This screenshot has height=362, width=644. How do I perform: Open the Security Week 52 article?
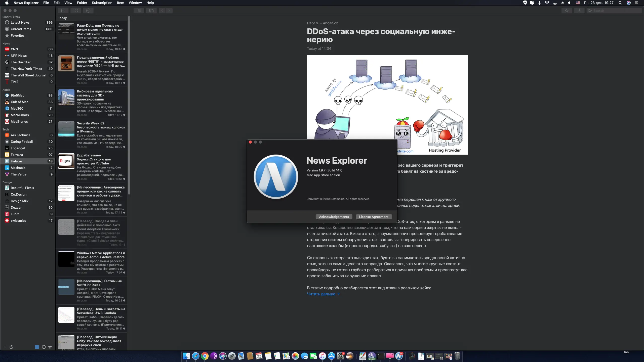(x=92, y=135)
